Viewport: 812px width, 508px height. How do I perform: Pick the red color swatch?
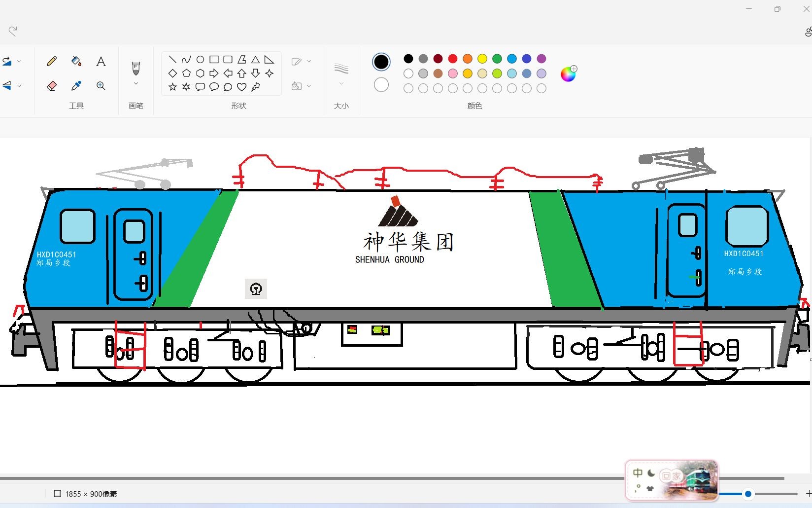pos(453,59)
